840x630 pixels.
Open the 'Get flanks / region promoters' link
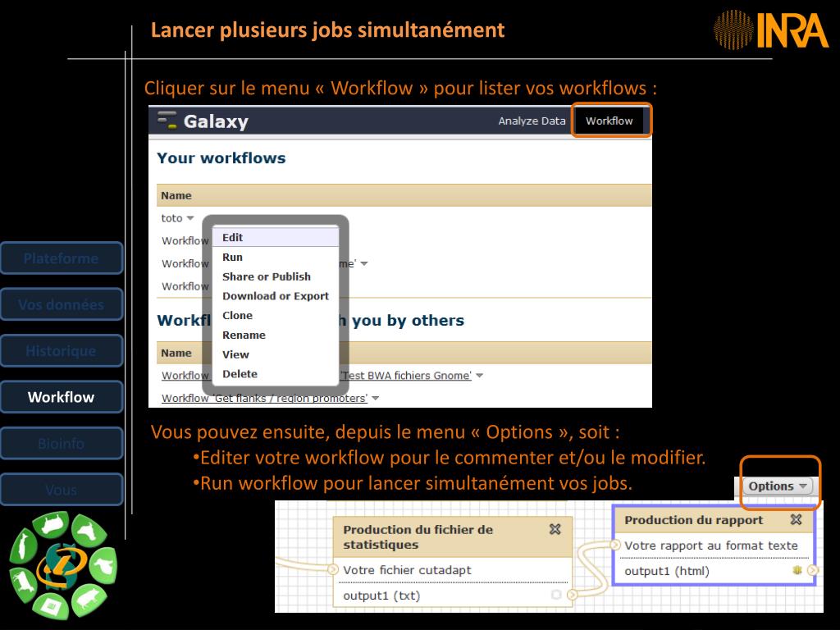click(x=265, y=398)
